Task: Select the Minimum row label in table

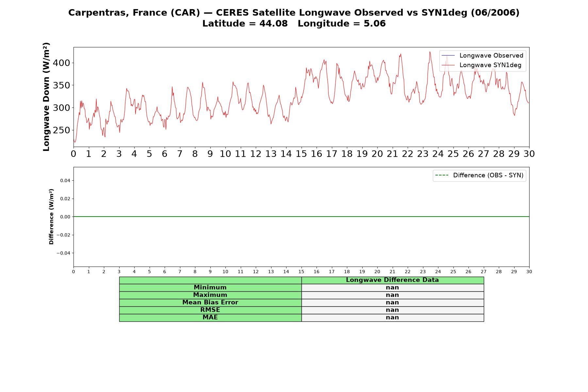Action: click(210, 287)
